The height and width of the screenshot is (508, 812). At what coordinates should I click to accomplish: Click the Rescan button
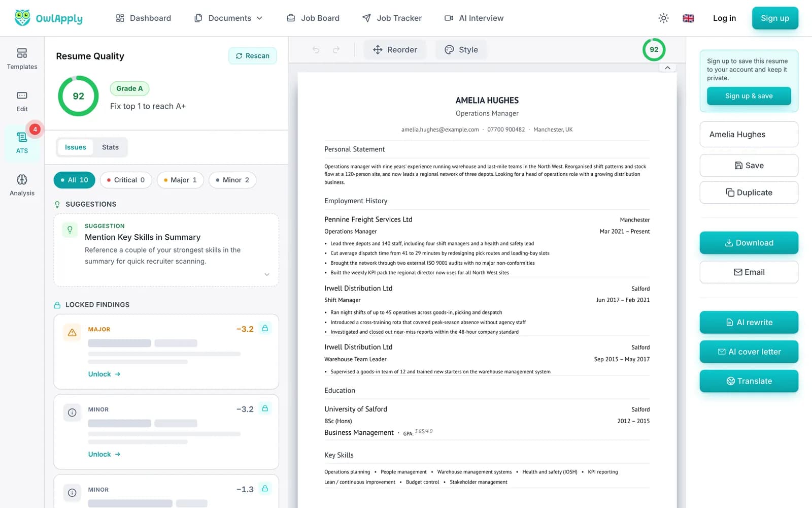pyautogui.click(x=252, y=56)
